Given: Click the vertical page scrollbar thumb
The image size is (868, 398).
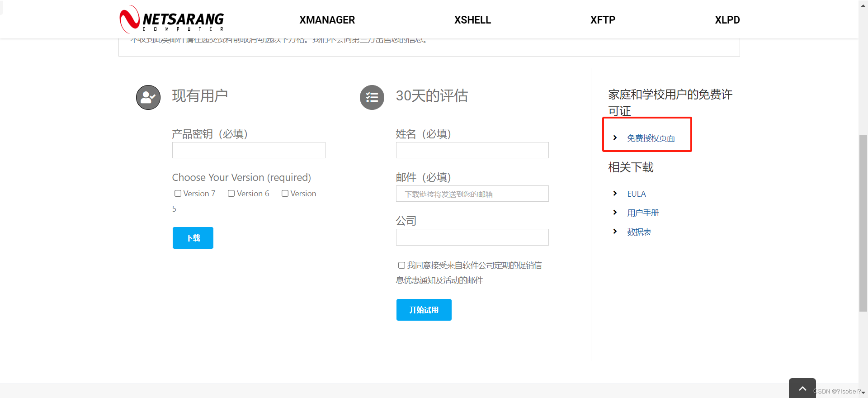Looking at the screenshot, I should 863,223.
